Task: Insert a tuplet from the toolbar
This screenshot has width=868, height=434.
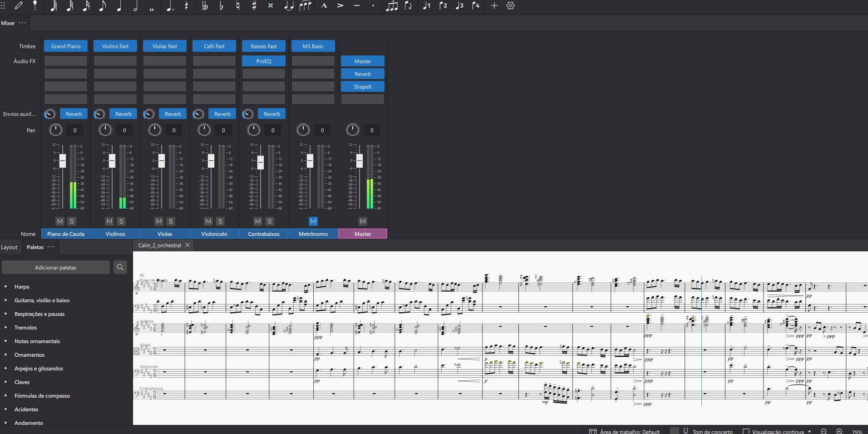Action: pyautogui.click(x=391, y=6)
